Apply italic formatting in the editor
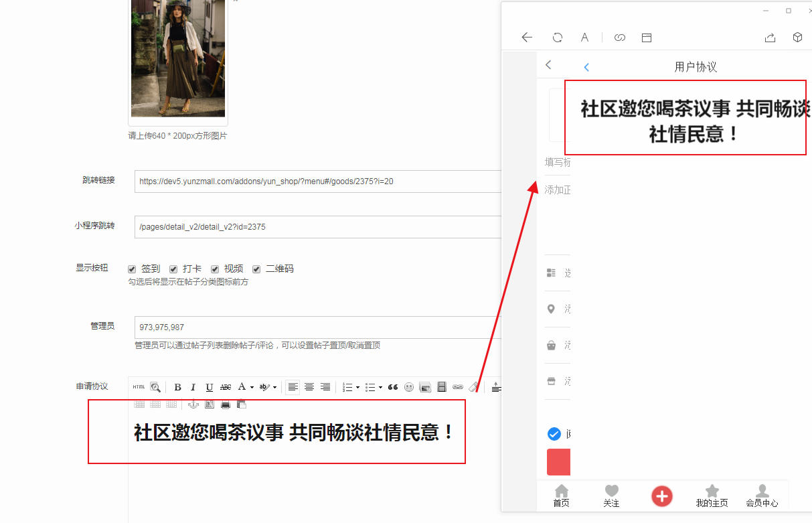 coord(193,387)
